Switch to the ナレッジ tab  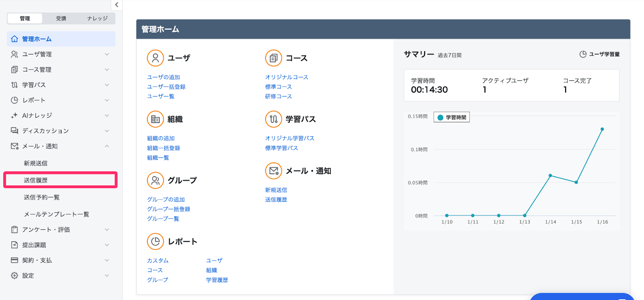click(x=97, y=18)
